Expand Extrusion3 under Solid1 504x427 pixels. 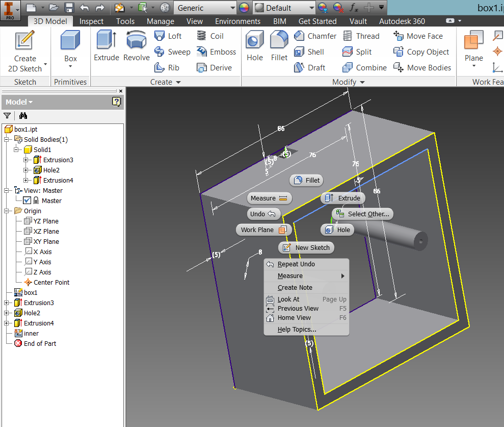point(26,160)
